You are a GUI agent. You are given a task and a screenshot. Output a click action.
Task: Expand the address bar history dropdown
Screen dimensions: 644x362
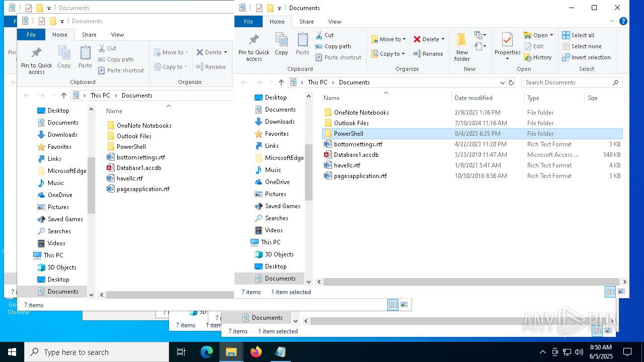pos(502,82)
